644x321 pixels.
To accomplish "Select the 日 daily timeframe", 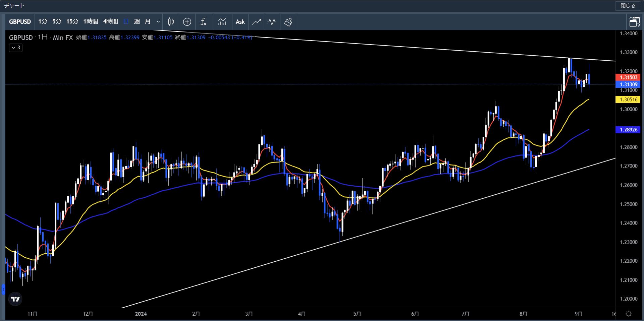I will pos(126,22).
